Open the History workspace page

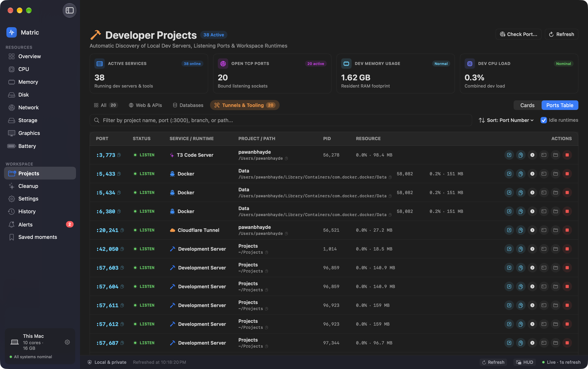click(x=40, y=211)
